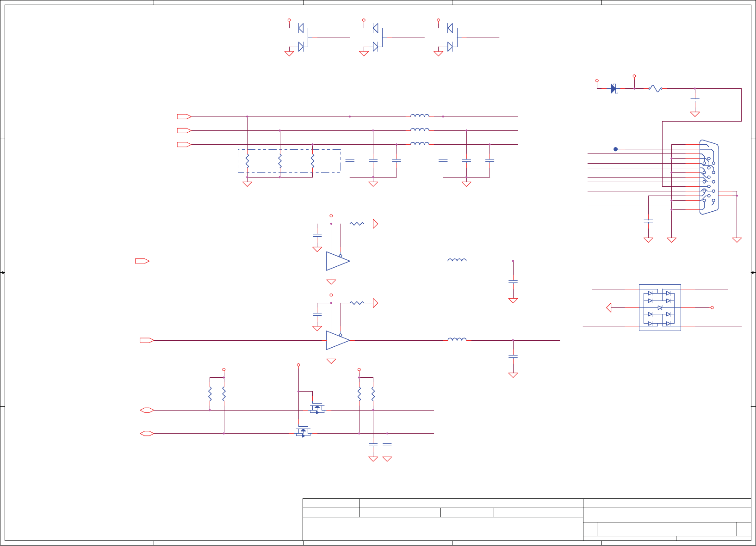Select the upper bidirectional port on the MOSFET lines
Viewport: 756px width, 546px height.
147,410
